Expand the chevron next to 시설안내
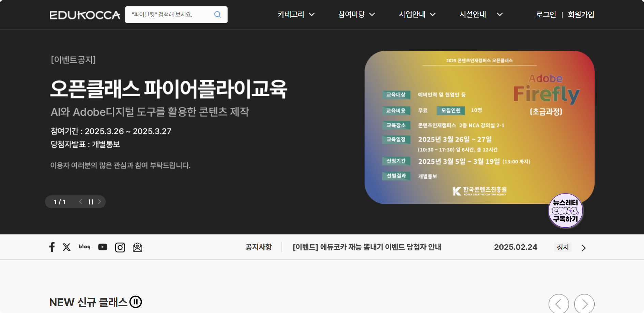Image resolution: width=644 pixels, height=313 pixels. [x=500, y=14]
